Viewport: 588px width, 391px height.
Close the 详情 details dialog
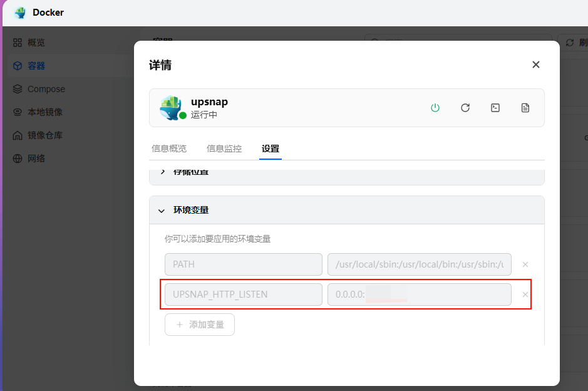pos(536,65)
